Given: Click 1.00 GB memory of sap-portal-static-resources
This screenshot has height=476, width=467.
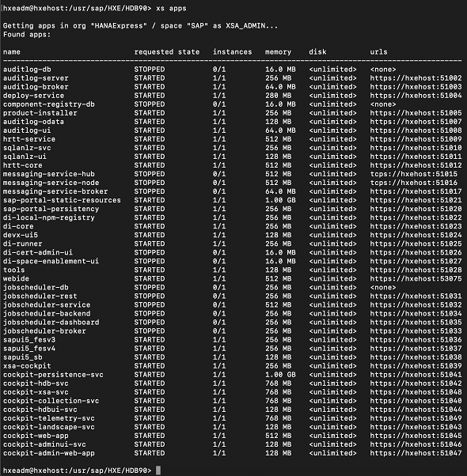Looking at the screenshot, I should 280,200.
